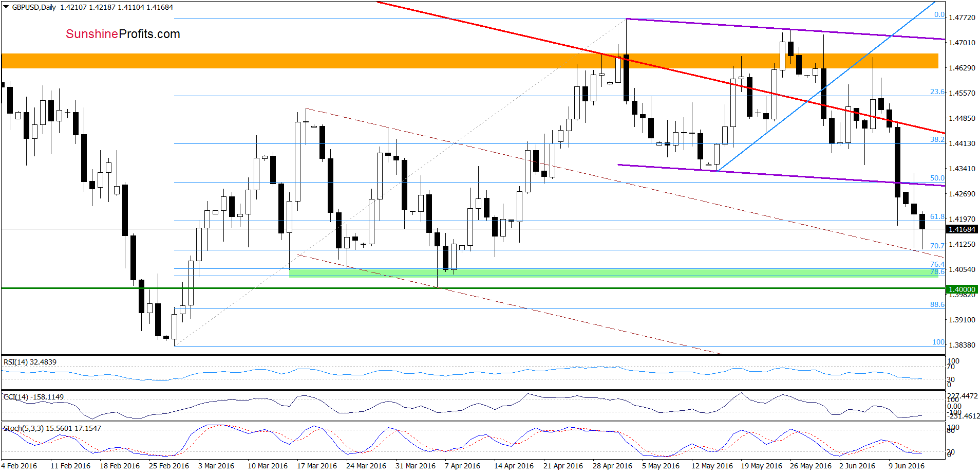The width and height of the screenshot is (980, 473).
Task: Click the 50.0 Fibonacci level label
Action: [x=937, y=178]
